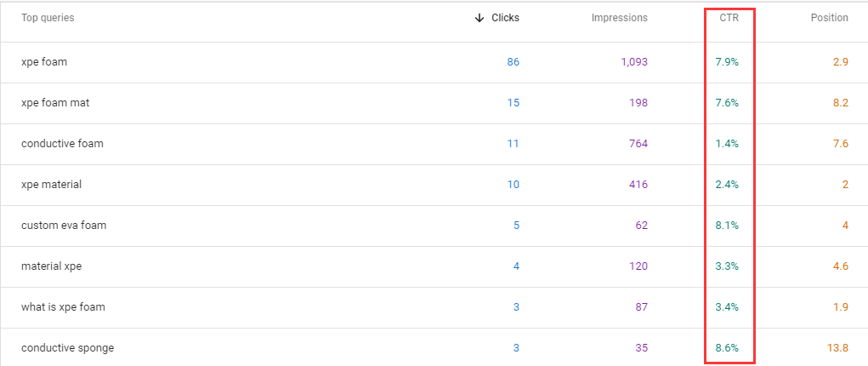The height and width of the screenshot is (366, 868).
Task: Click the 13.8 position value
Action: 840,348
